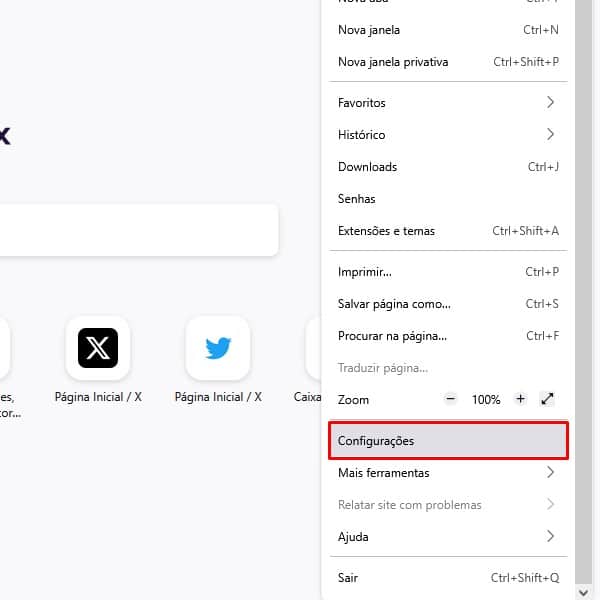Click the search input box
This screenshot has height=600, width=600.
(139, 230)
